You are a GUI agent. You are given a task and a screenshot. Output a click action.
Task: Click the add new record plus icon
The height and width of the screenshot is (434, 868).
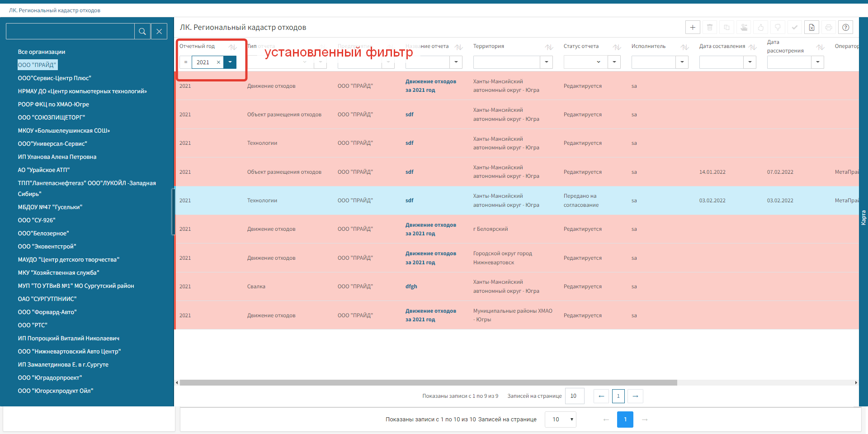[693, 28]
